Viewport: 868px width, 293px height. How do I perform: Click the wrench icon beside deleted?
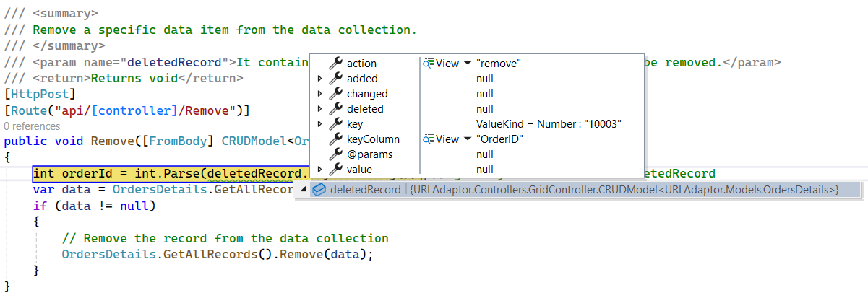335,109
